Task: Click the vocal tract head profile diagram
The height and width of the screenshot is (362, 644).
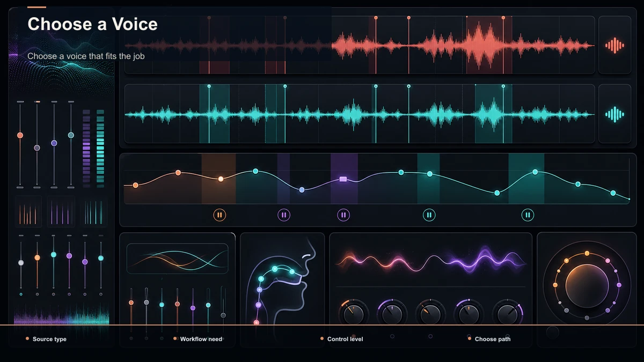Action: [282, 282]
